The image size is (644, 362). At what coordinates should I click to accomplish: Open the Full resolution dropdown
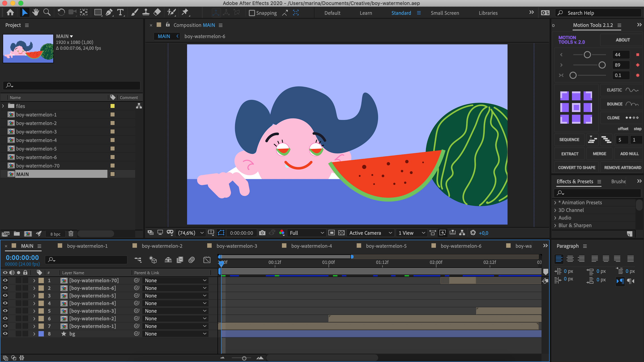point(306,233)
